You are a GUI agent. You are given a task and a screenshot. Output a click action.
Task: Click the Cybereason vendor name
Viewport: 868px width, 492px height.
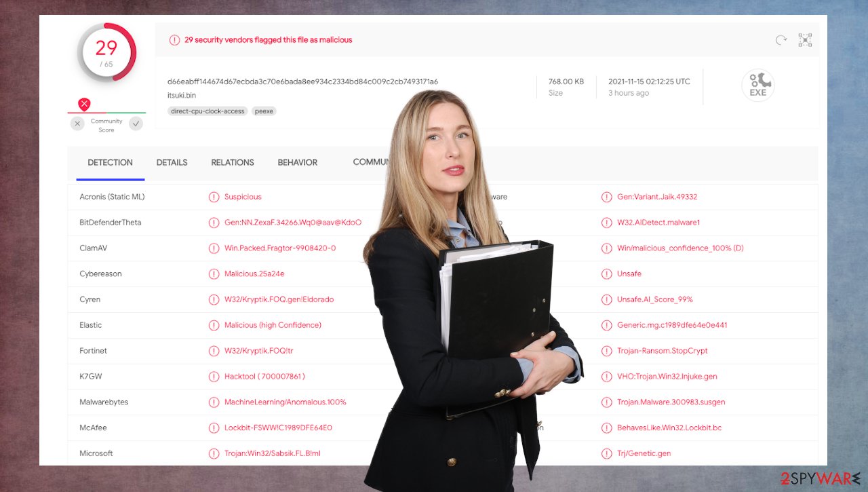(100, 274)
